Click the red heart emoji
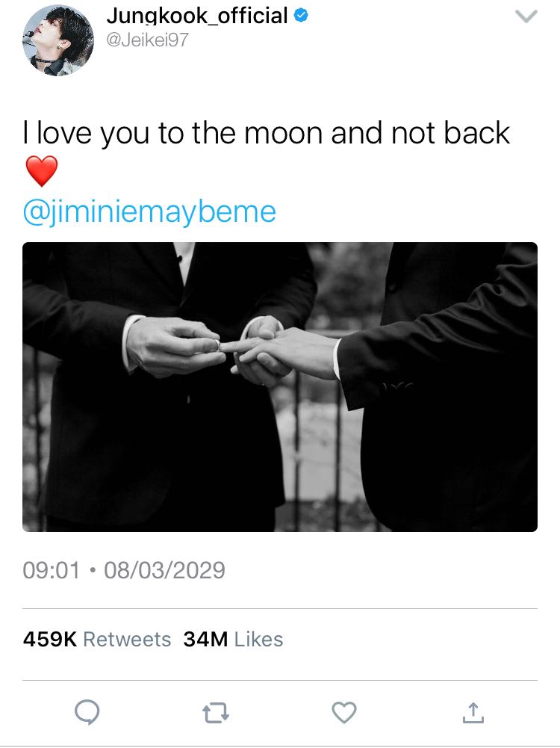 [41, 171]
